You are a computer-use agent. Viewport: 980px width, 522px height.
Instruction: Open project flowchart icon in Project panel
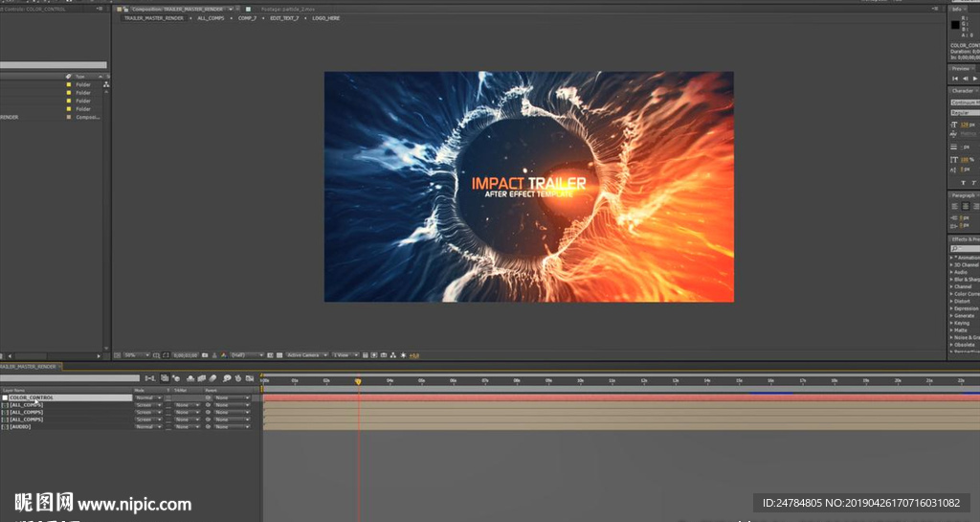[x=106, y=84]
